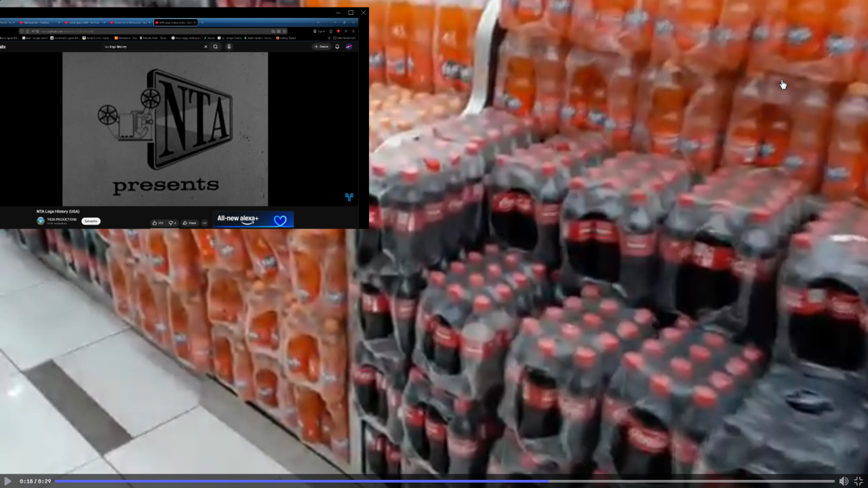
Task: Open more actions three-dot menu under the video
Action: coord(204,223)
